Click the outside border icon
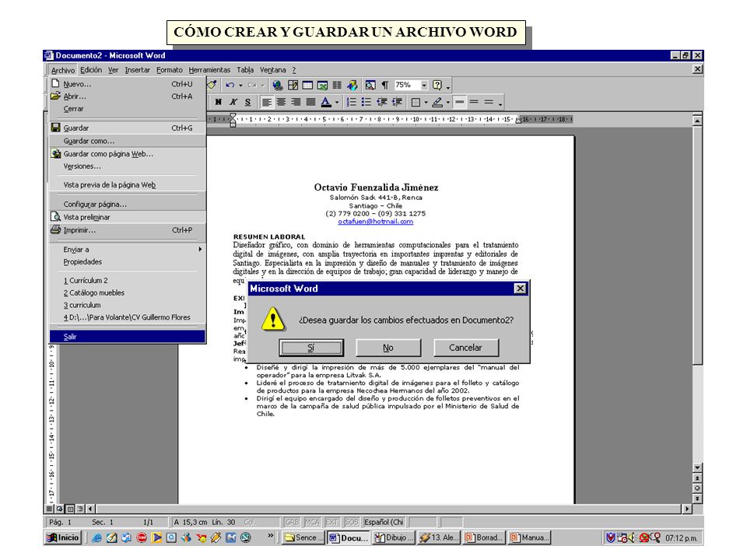The width and height of the screenshot is (747, 560). [416, 102]
